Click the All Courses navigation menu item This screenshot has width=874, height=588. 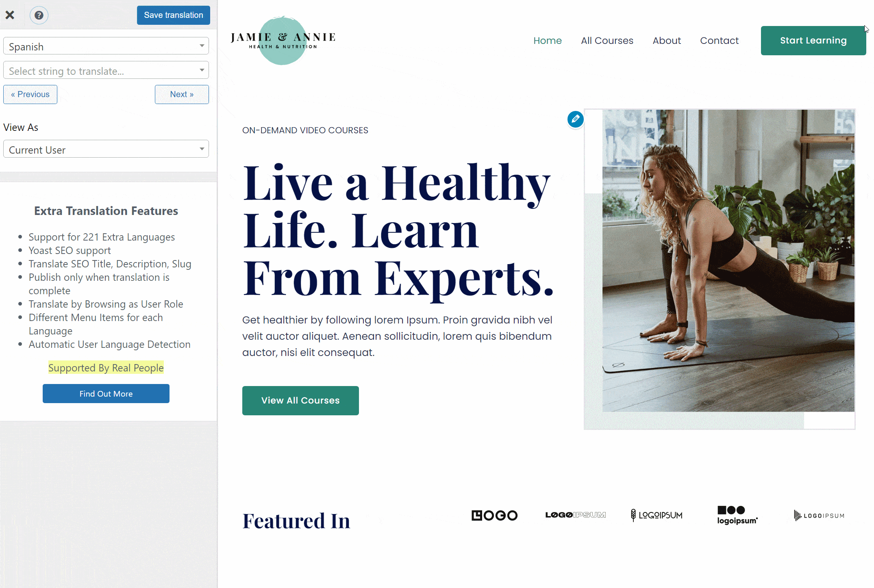pyautogui.click(x=607, y=41)
